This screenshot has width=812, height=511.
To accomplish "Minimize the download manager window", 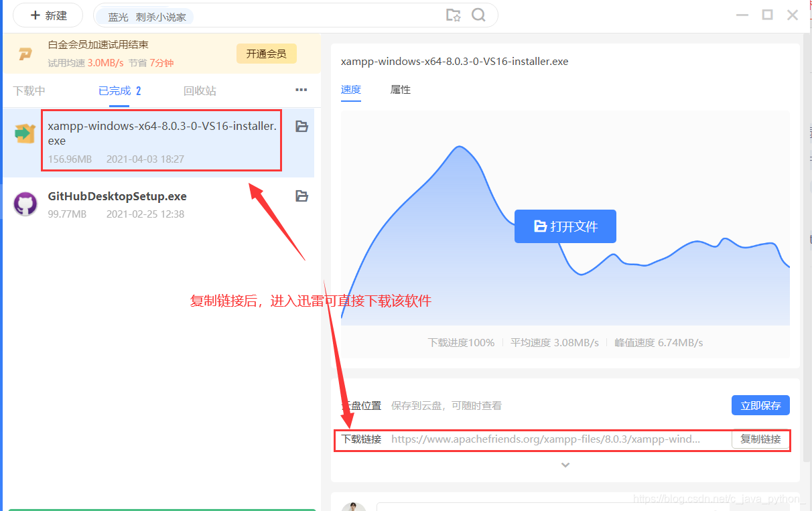I will (x=741, y=15).
